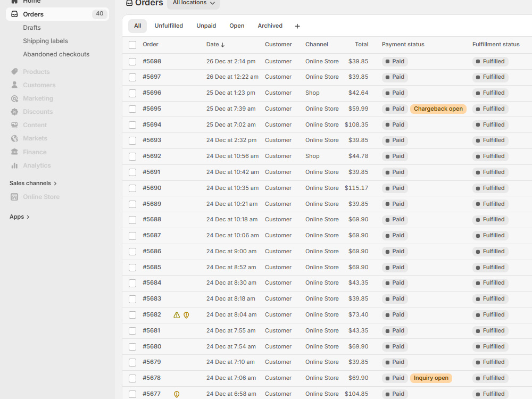Click the Analytics bar chart icon
The width and height of the screenshot is (532, 399).
click(x=14, y=165)
